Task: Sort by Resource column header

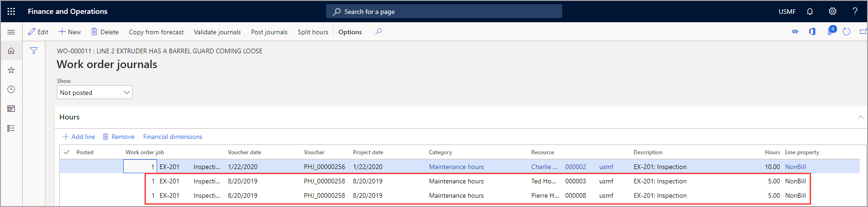Action: [542, 152]
